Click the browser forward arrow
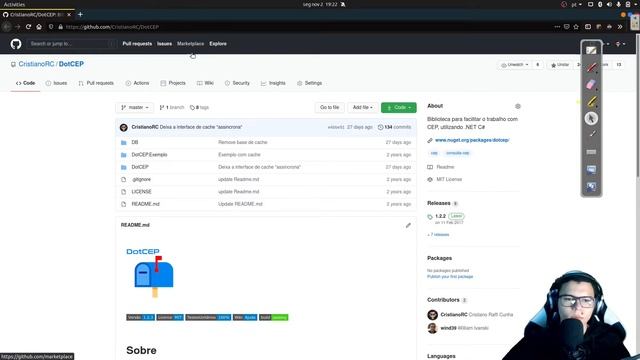640x360 pixels. click(17, 27)
